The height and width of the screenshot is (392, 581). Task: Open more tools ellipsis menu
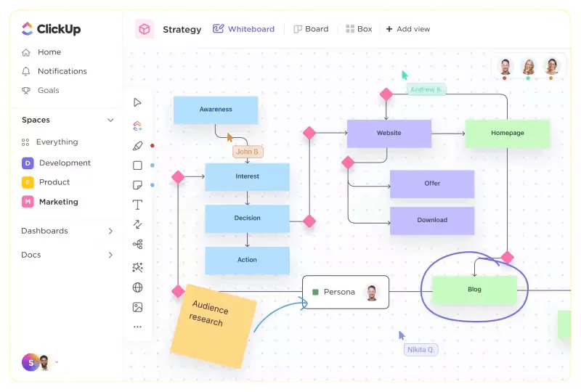(x=137, y=327)
